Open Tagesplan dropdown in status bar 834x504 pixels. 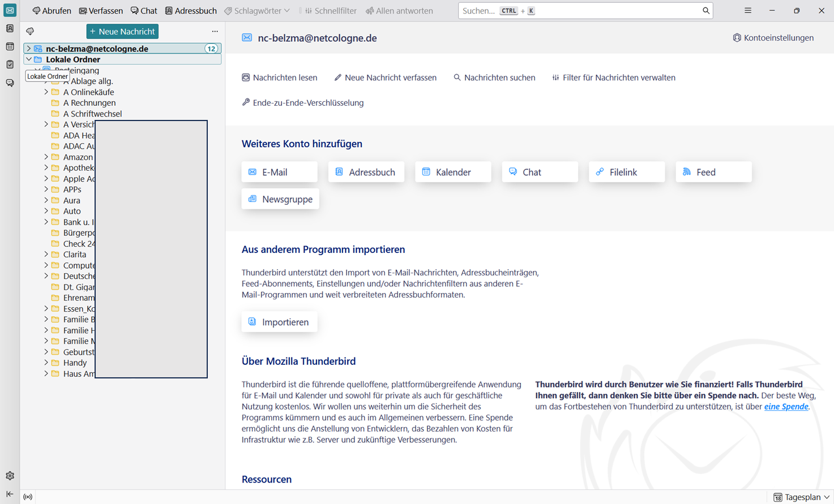802,497
